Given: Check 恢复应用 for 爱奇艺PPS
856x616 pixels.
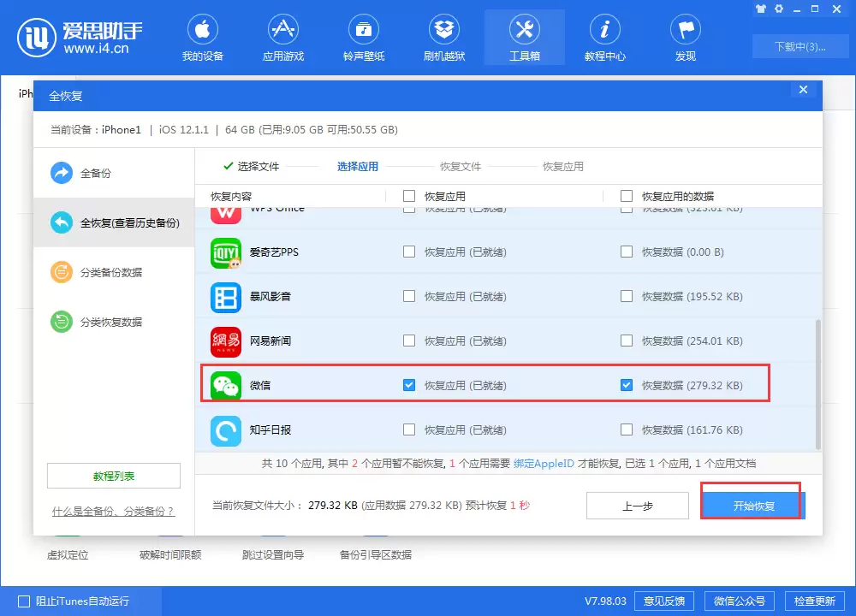Looking at the screenshot, I should [x=409, y=252].
